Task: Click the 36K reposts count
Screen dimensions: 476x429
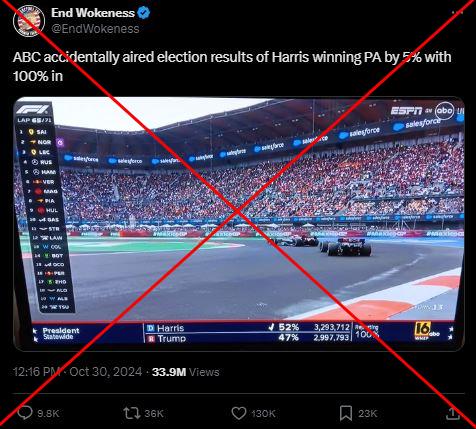Action: pyautogui.click(x=154, y=413)
